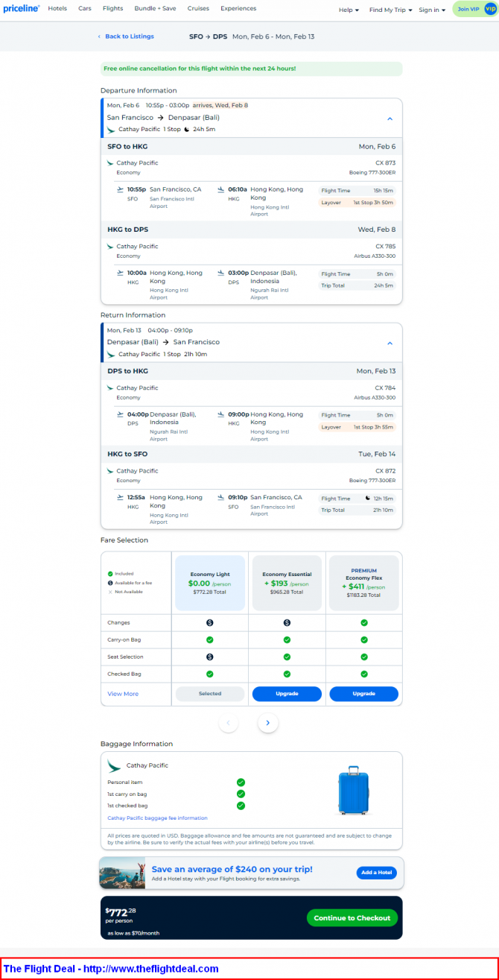This screenshot has height=980, width=499.
Task: Click Cathay Pacific logo in HKG to SFO segment
Action: 110,471
